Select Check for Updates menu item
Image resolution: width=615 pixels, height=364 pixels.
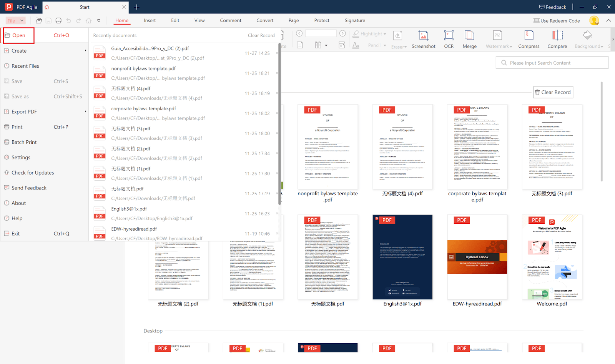click(x=33, y=173)
